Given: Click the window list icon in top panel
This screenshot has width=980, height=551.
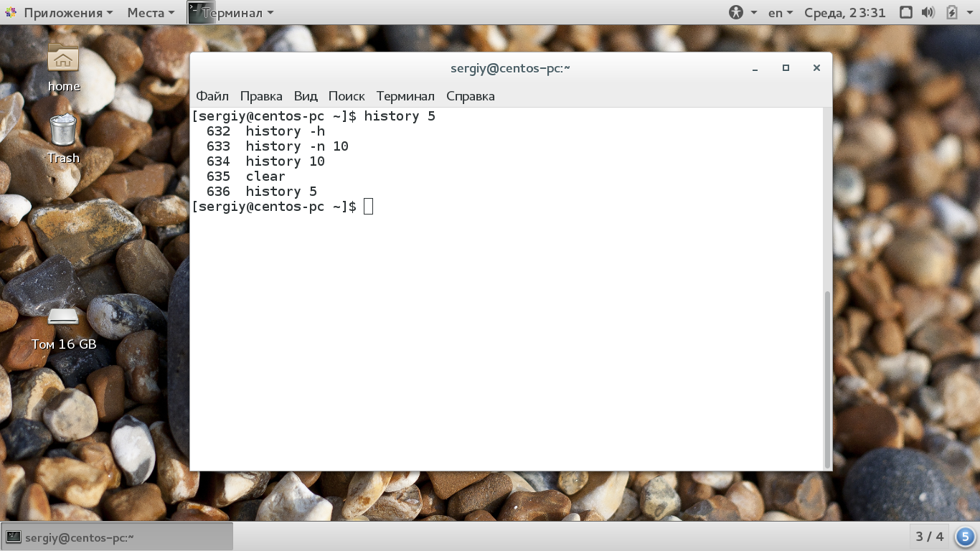Looking at the screenshot, I should (x=905, y=12).
